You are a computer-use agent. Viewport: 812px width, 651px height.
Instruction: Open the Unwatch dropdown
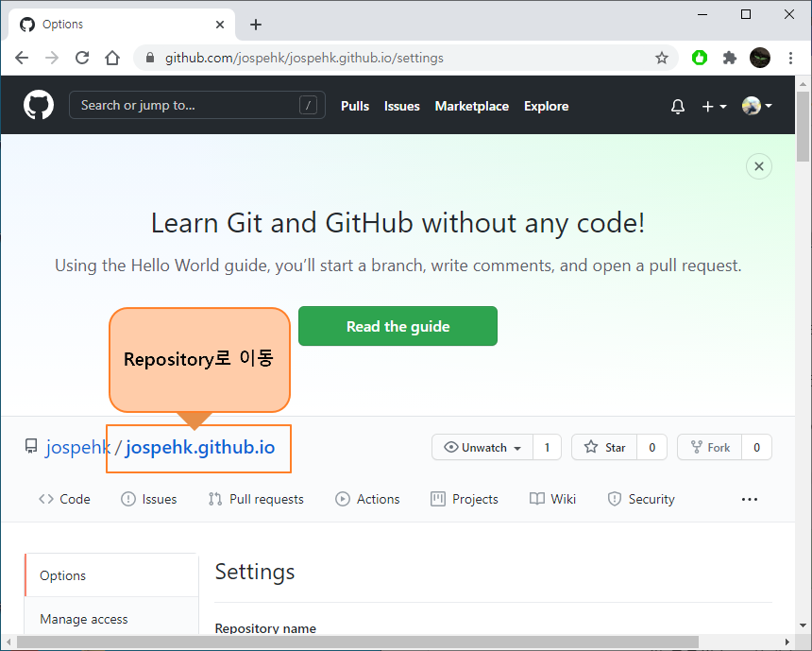click(482, 447)
